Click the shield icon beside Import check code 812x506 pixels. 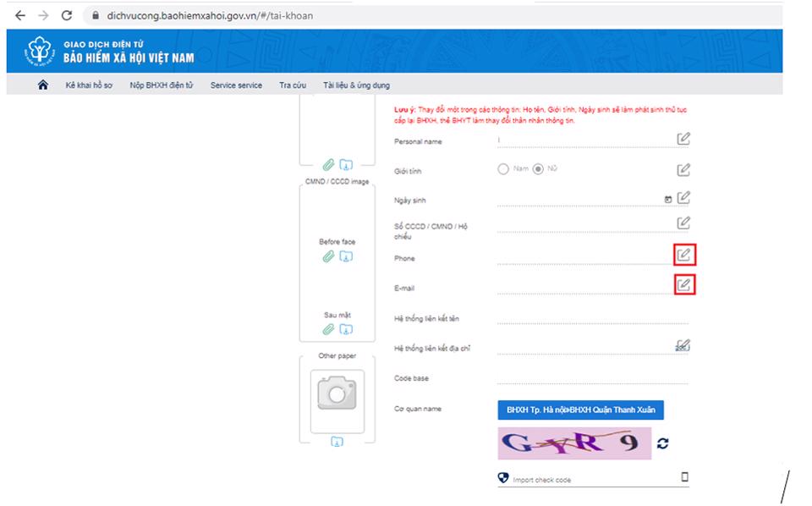click(502, 477)
